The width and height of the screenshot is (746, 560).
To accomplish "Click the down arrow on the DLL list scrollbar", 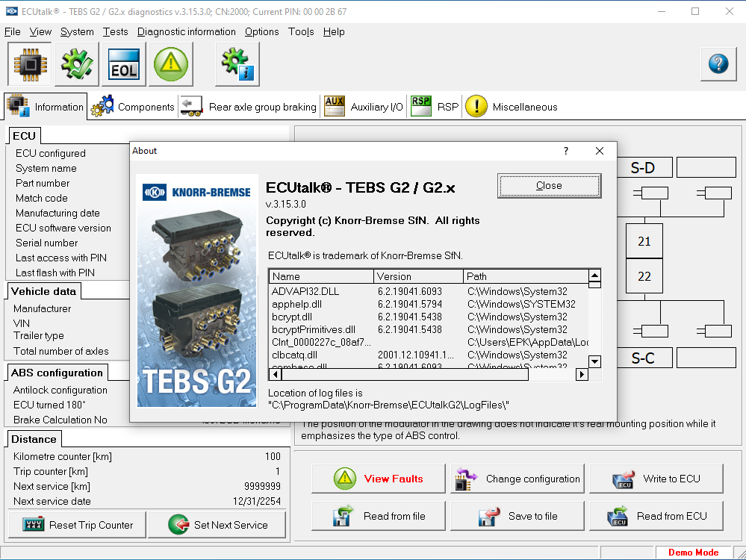I will click(594, 362).
